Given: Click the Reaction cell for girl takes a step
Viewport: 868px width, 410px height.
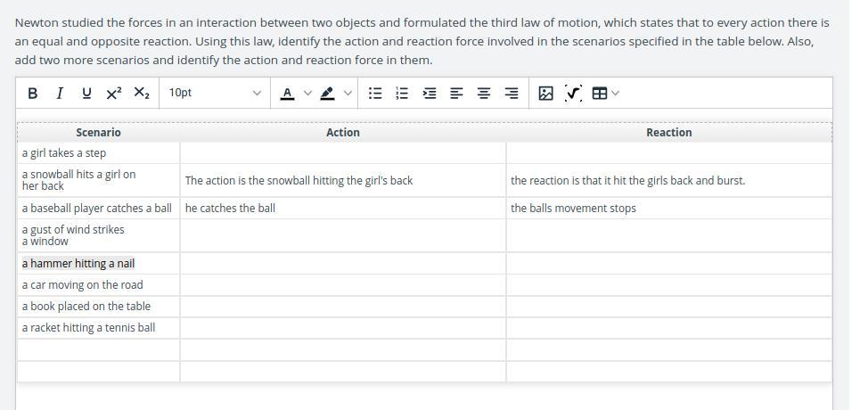Looking at the screenshot, I should tap(668, 152).
